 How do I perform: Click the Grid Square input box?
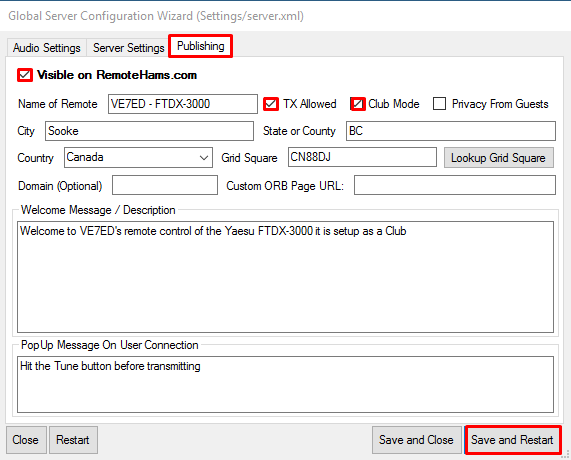point(362,157)
